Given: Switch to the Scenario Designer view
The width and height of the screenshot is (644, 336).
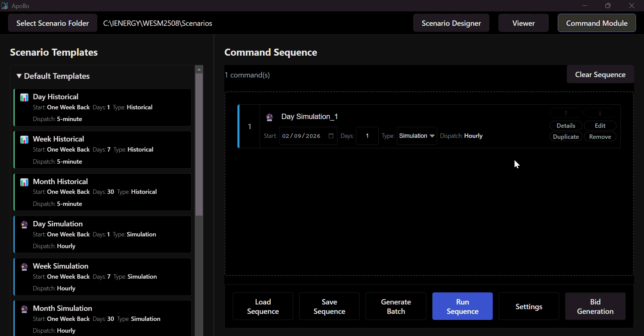Looking at the screenshot, I should (x=451, y=23).
